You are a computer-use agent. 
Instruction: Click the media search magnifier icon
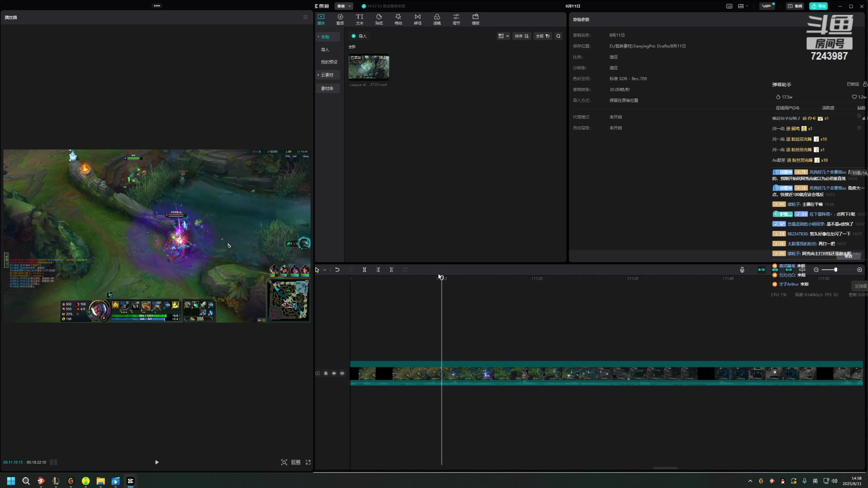(x=558, y=36)
